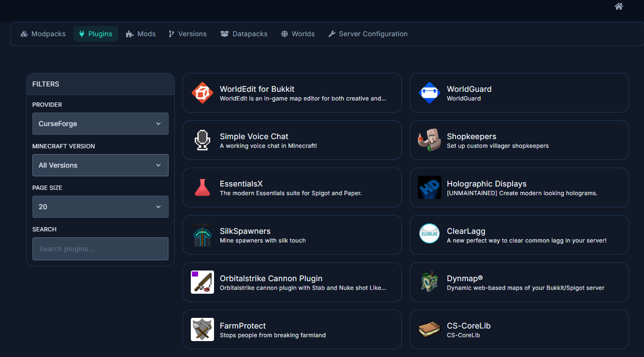Select the Worlds tab
This screenshot has height=357, width=644.
298,34
